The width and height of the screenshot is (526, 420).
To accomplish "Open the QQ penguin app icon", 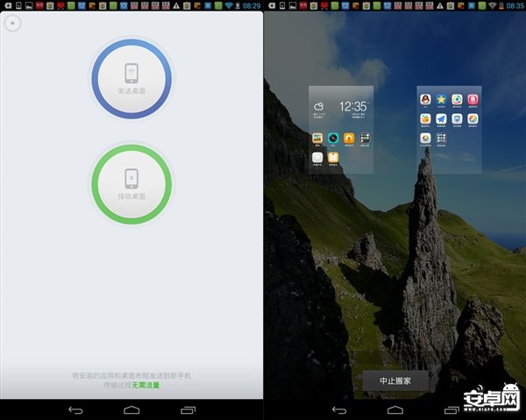I will pyautogui.click(x=425, y=100).
